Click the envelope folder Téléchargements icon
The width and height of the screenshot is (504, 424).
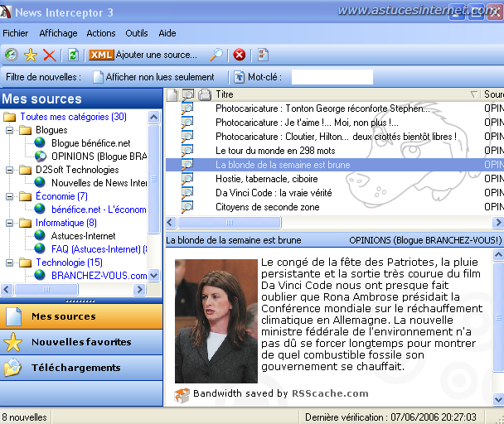[13, 368]
